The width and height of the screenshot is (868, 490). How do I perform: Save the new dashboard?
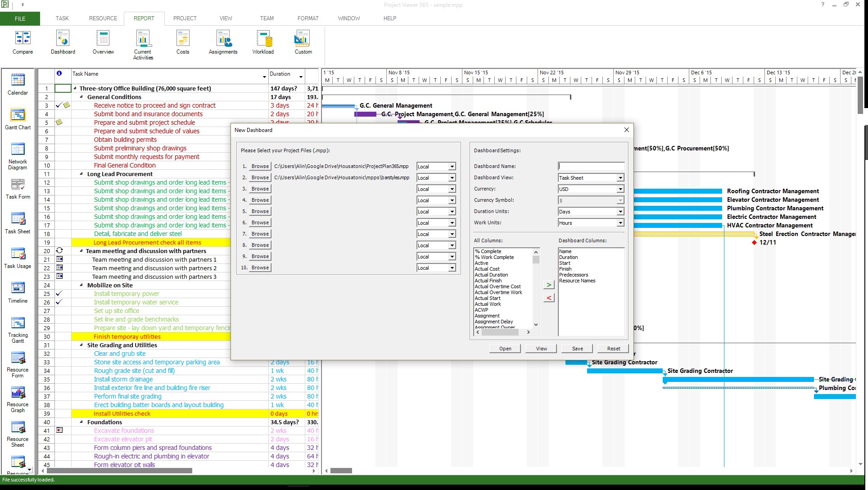pos(577,348)
